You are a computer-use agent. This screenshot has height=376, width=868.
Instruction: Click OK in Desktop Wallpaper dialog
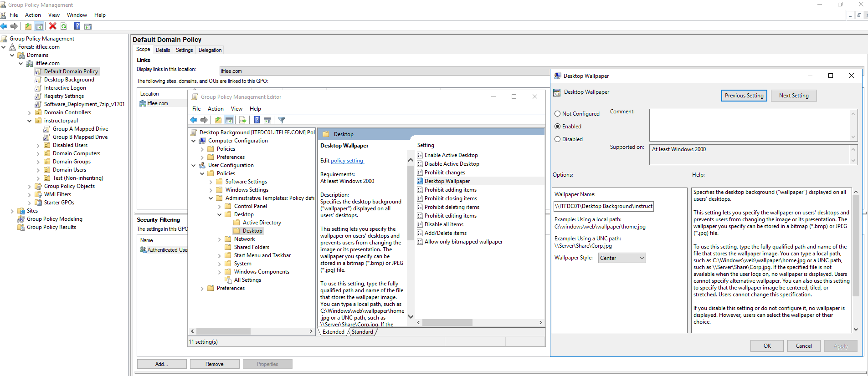pos(767,346)
